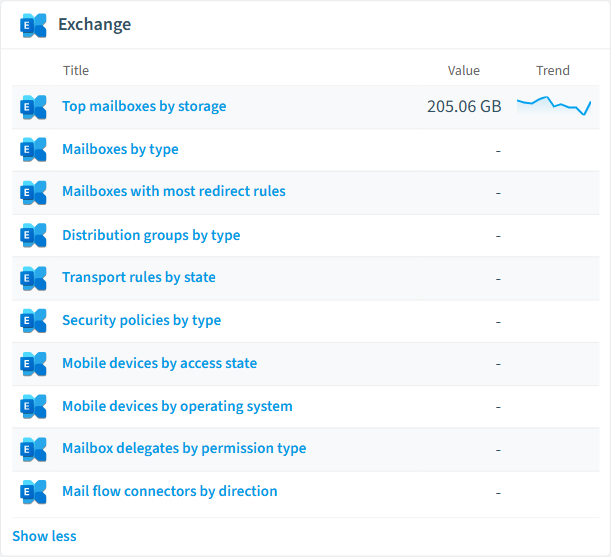611x557 pixels.
Task: Click the dash value for Mailboxes by type
Action: pos(498,151)
